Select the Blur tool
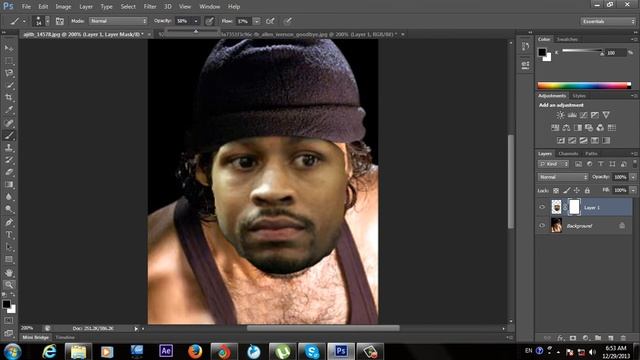 (9, 197)
